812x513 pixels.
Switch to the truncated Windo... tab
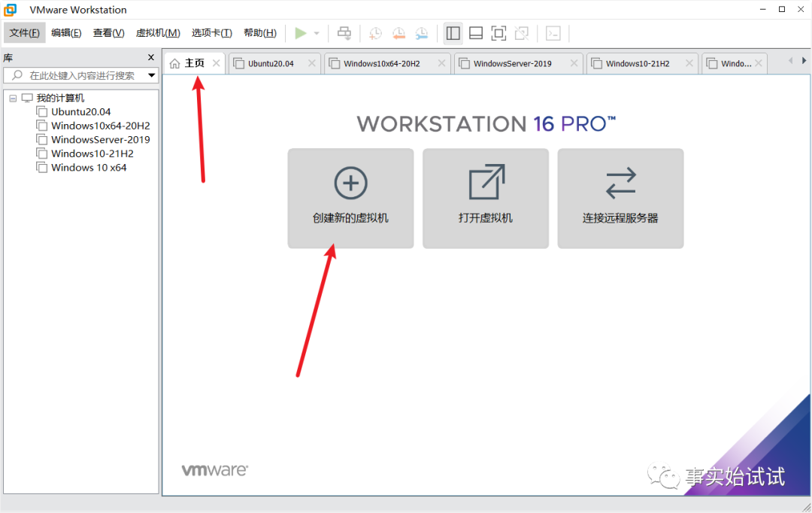coord(736,64)
